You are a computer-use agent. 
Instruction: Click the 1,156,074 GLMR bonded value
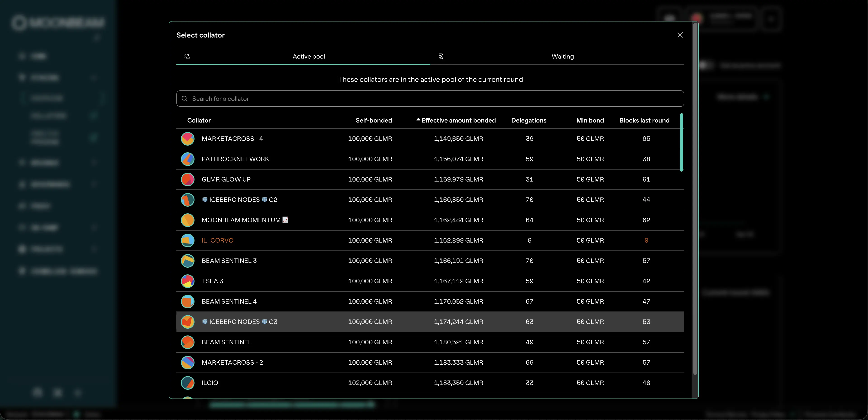[458, 159]
